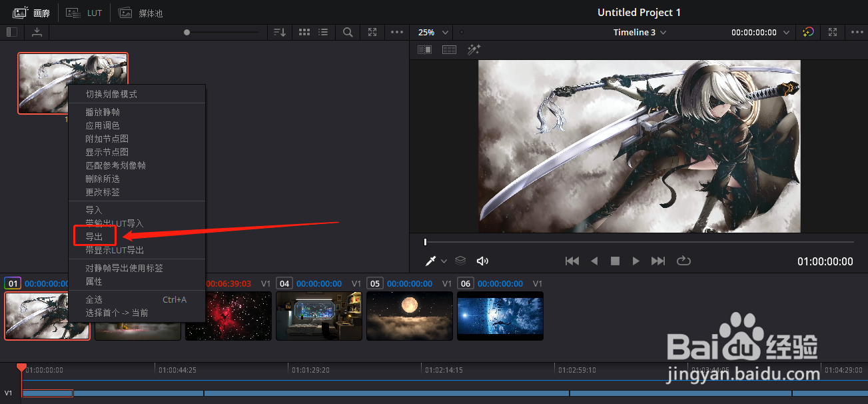868x404 pixels.
Task: Open the 25% viewer zoom dropdown
Action: tap(433, 32)
